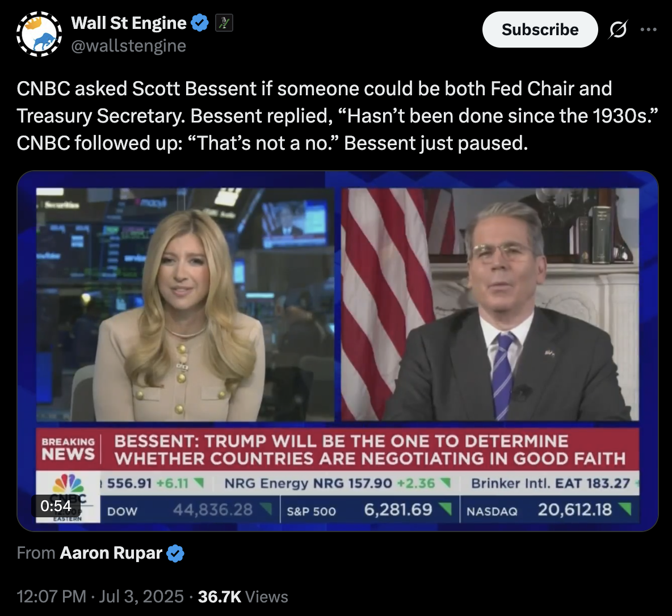This screenshot has width=672, height=616.
Task: Click Aaron Rupar's verified checkmark
Action: tap(175, 554)
